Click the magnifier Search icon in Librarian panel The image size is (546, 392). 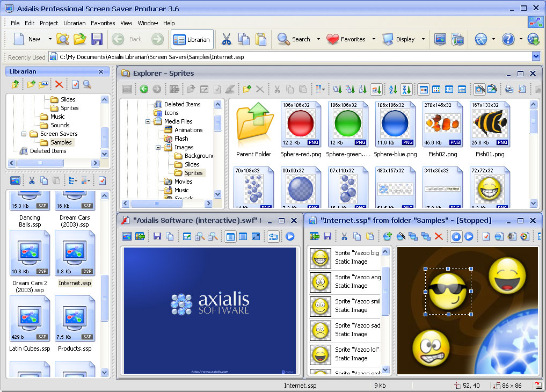click(x=87, y=84)
